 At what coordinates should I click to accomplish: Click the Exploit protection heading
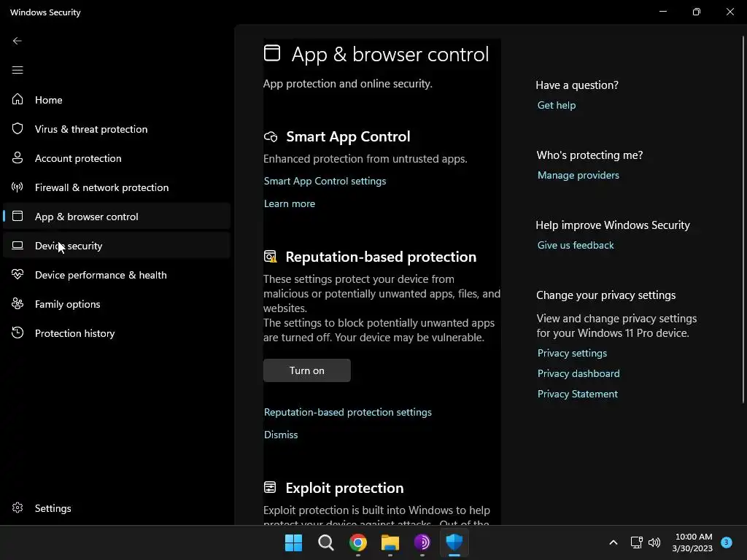click(x=344, y=488)
